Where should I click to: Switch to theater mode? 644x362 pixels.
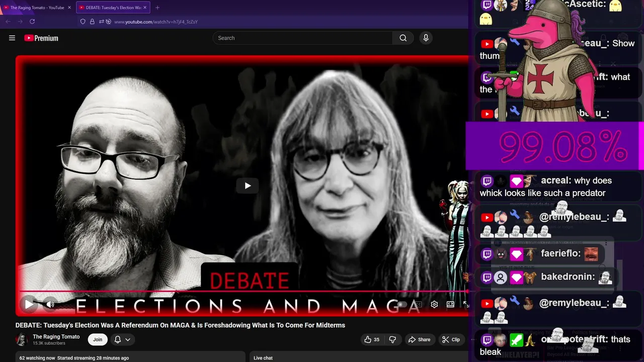click(450, 304)
